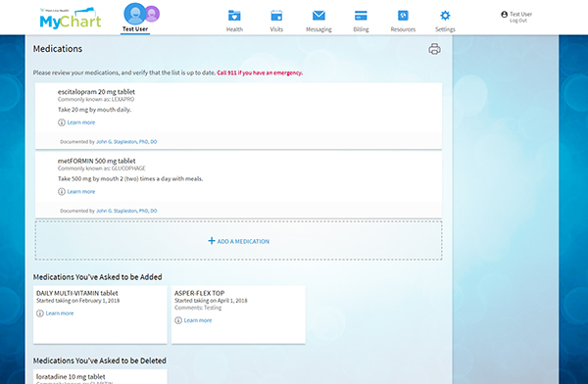588x384 pixels.
Task: Click Commonly known as: GLUCOPHAGE text
Action: [102, 168]
